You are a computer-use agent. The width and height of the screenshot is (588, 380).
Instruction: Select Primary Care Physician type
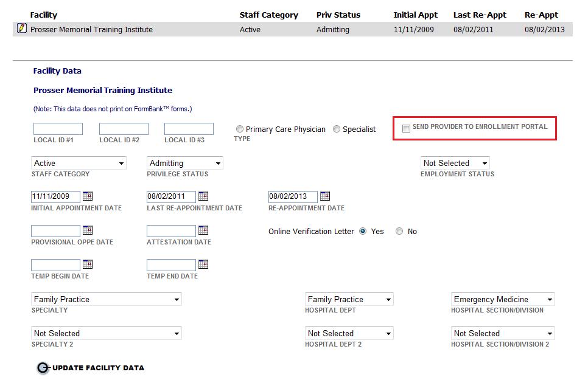click(x=240, y=129)
